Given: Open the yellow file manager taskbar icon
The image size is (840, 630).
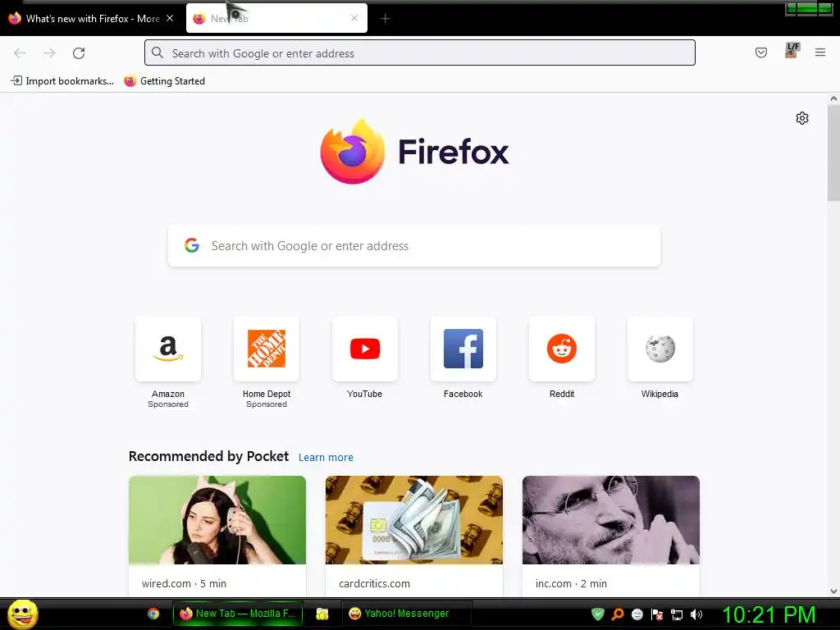Looking at the screenshot, I should click(x=322, y=614).
